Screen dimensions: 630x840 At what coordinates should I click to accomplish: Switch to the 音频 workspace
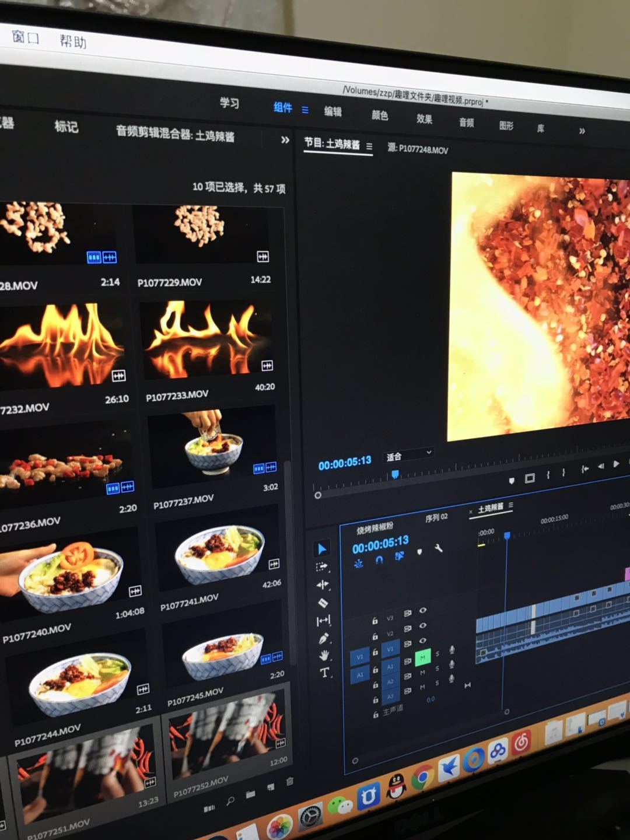466,122
